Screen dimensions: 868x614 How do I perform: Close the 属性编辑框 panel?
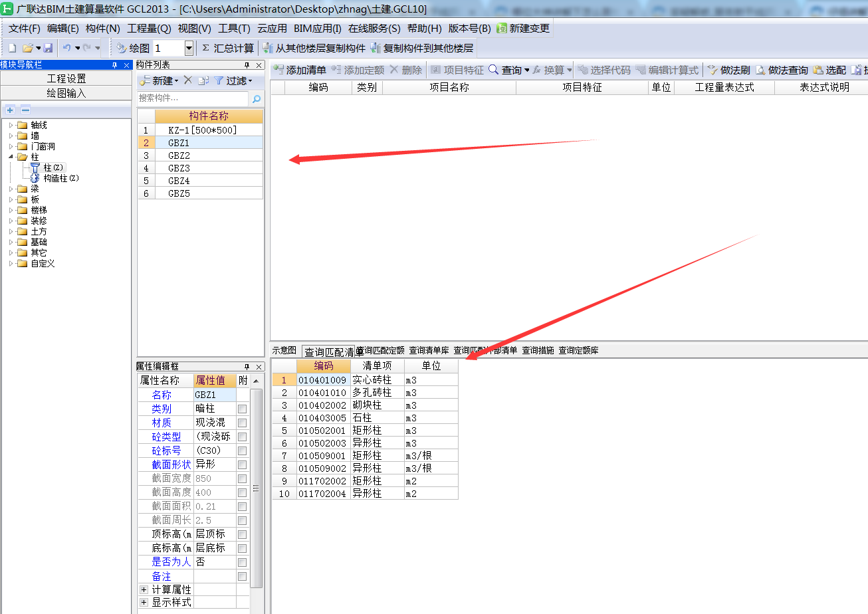[259, 367]
